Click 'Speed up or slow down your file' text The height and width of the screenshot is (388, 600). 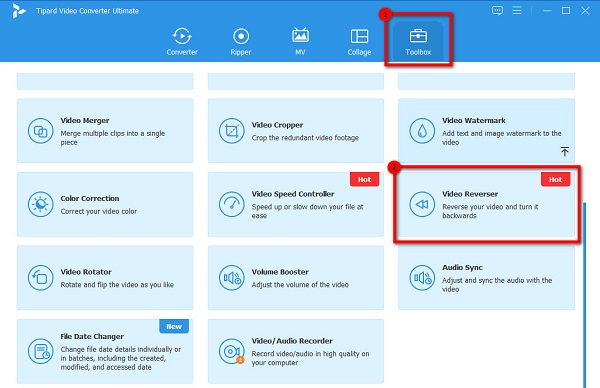[307, 211]
